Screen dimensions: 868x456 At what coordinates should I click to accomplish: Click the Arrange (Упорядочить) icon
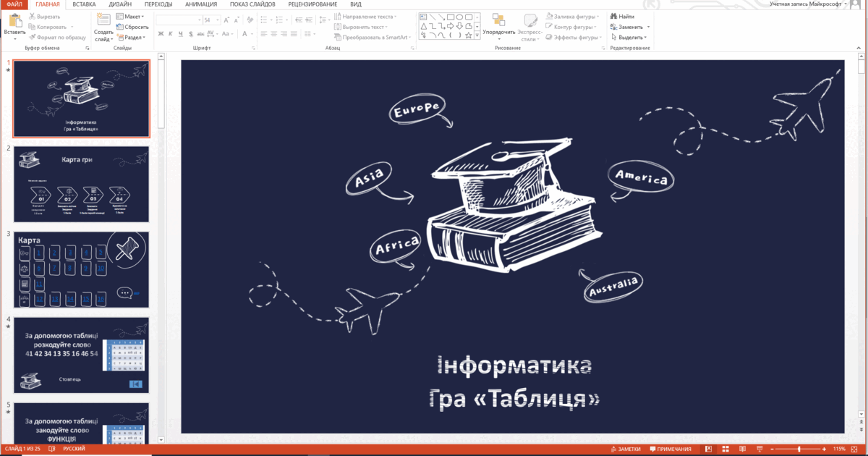point(499,20)
